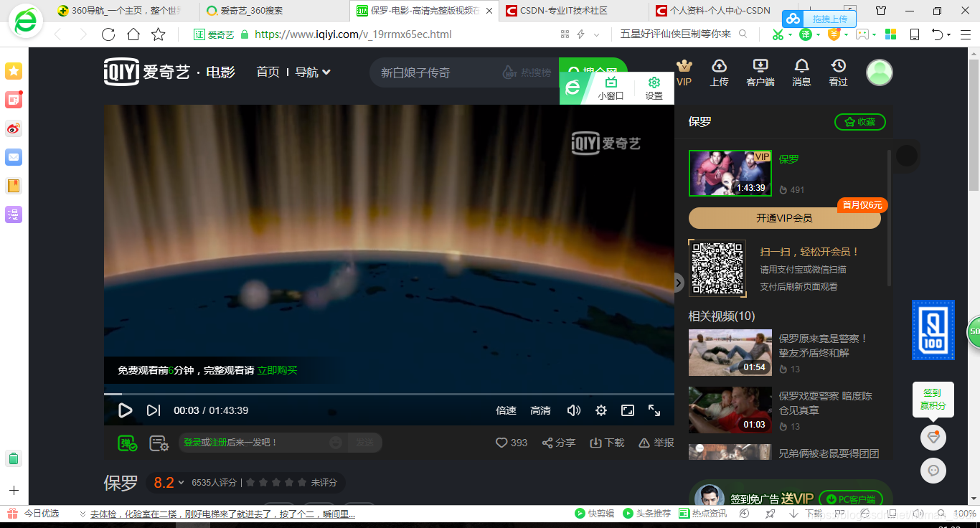This screenshot has width=980, height=528.
Task: Open the user avatar profile
Action: click(x=880, y=72)
